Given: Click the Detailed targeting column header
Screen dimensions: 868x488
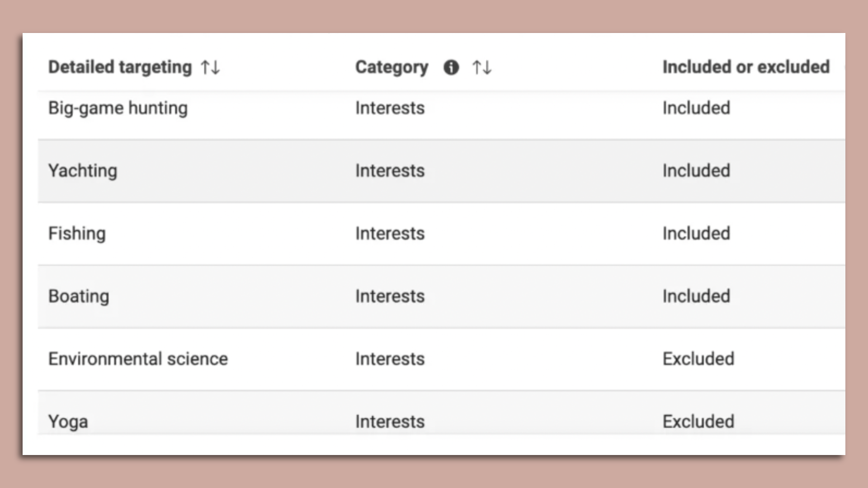Looking at the screenshot, I should (x=120, y=67).
